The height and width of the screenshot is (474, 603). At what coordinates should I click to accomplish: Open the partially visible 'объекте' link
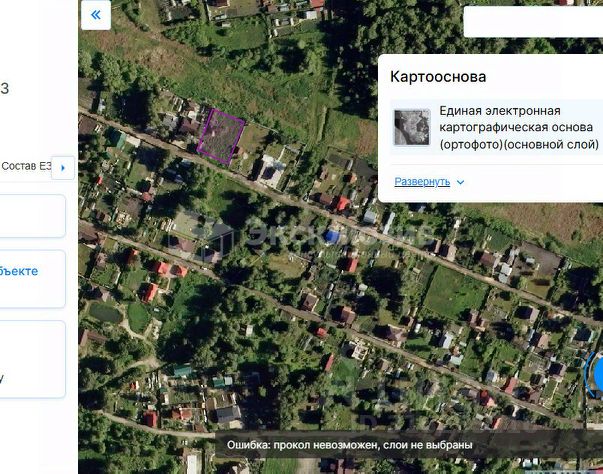[x=19, y=271]
